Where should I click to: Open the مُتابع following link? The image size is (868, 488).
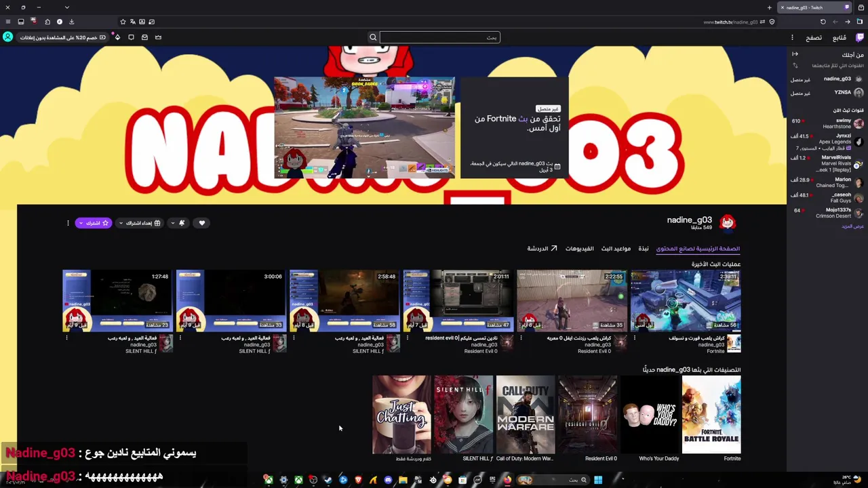839,37
